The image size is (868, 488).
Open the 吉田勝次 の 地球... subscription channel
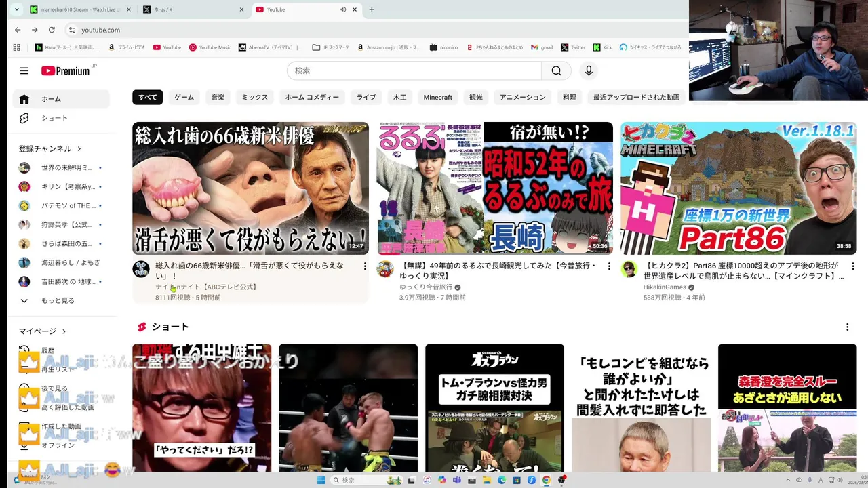click(61, 281)
